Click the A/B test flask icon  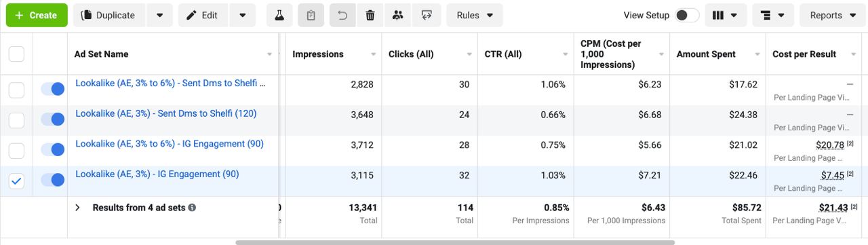point(279,15)
